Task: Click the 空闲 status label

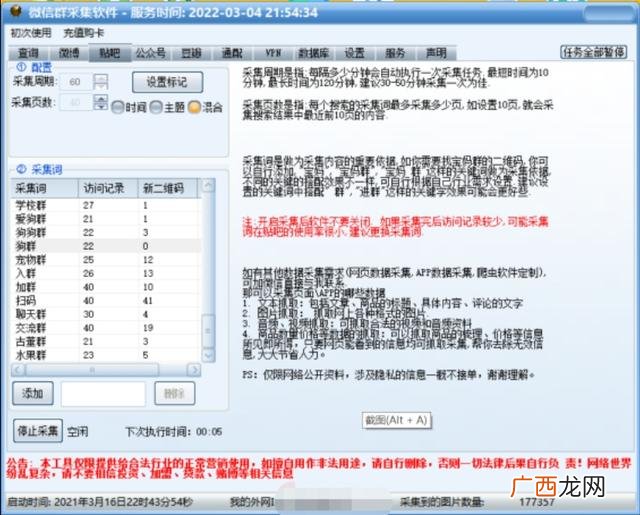Action: pyautogui.click(x=78, y=432)
